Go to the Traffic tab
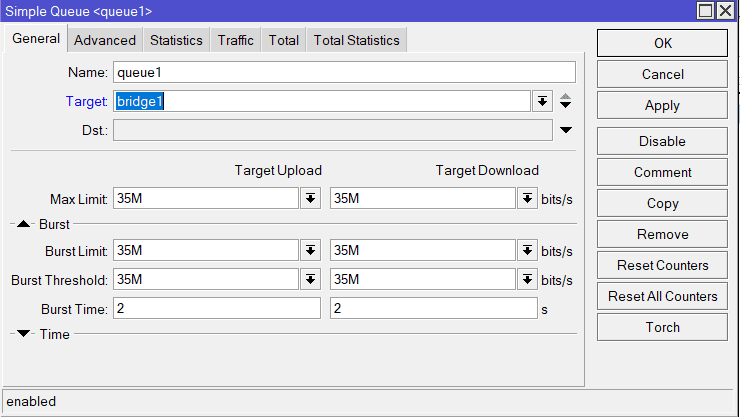Screen dimensions: 740x417 (x=235, y=40)
